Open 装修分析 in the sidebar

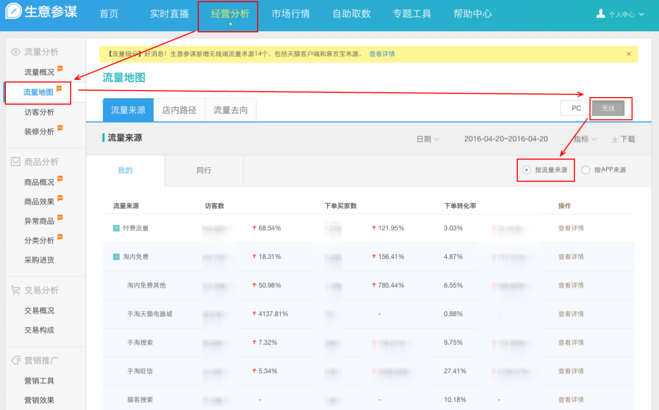click(x=39, y=131)
